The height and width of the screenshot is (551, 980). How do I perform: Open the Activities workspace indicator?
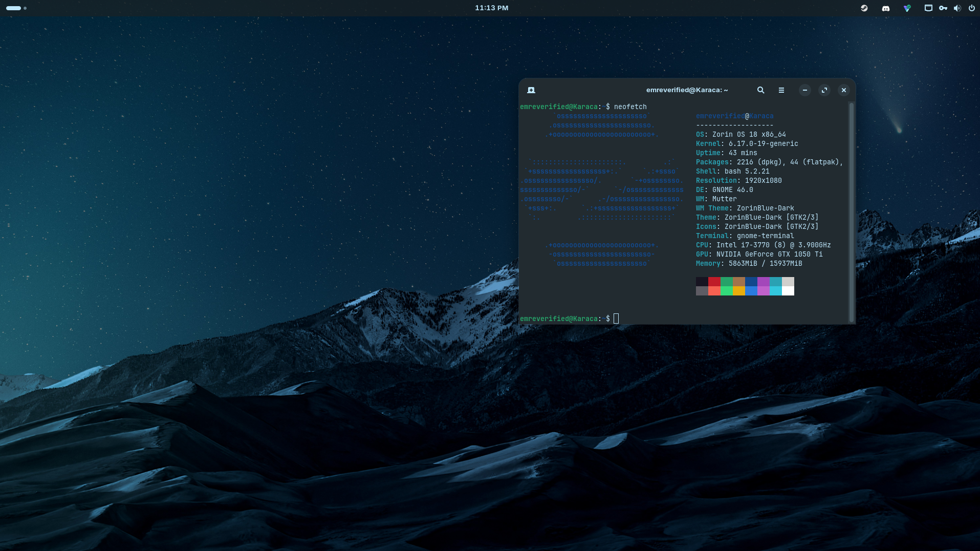(16, 8)
